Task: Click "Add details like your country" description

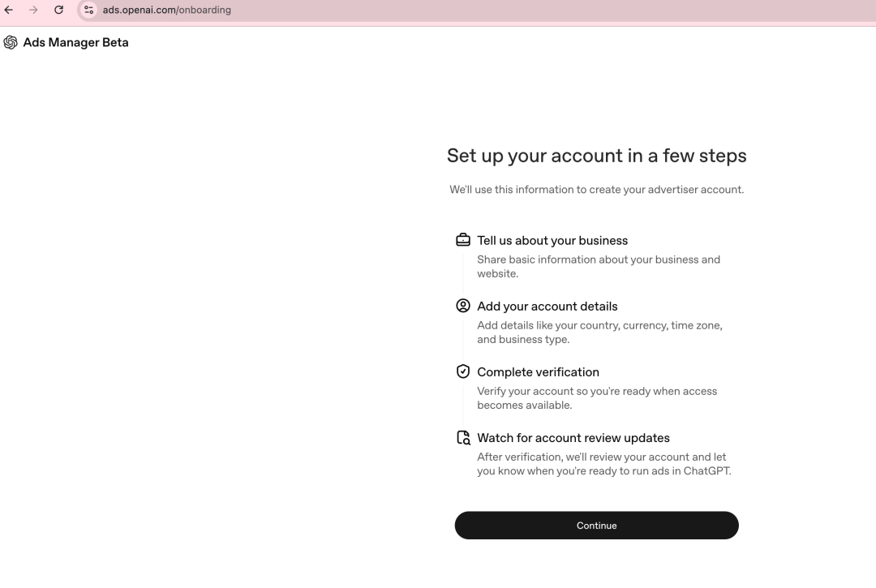Action: tap(599, 333)
